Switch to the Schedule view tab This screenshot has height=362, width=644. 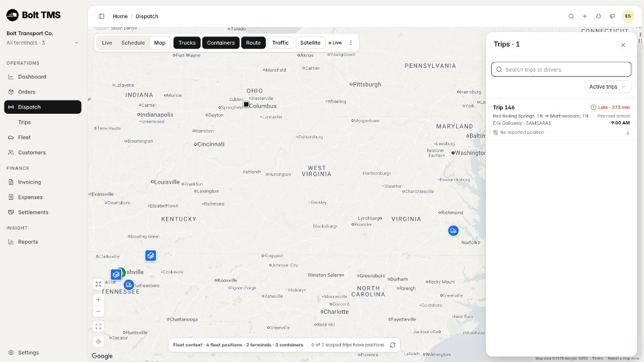pos(133,43)
